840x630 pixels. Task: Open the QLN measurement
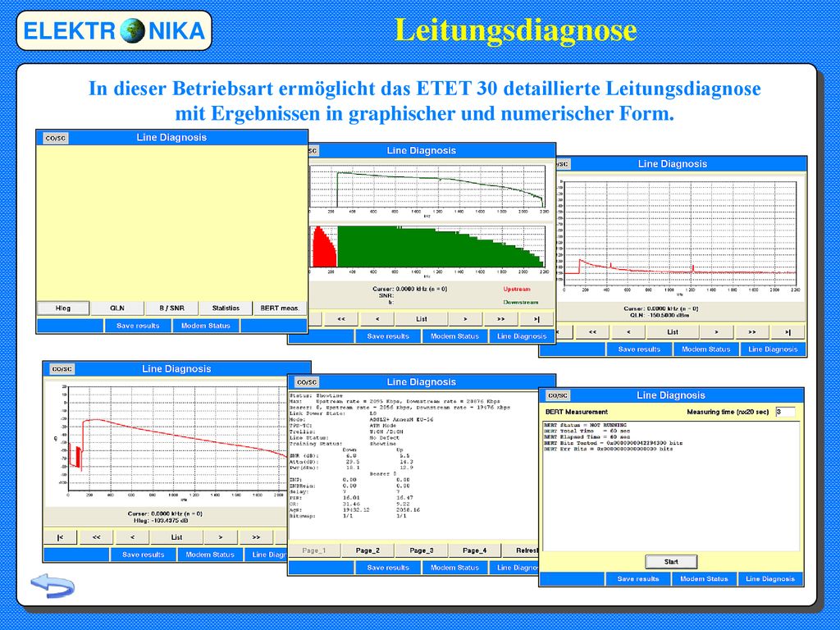[x=117, y=308]
